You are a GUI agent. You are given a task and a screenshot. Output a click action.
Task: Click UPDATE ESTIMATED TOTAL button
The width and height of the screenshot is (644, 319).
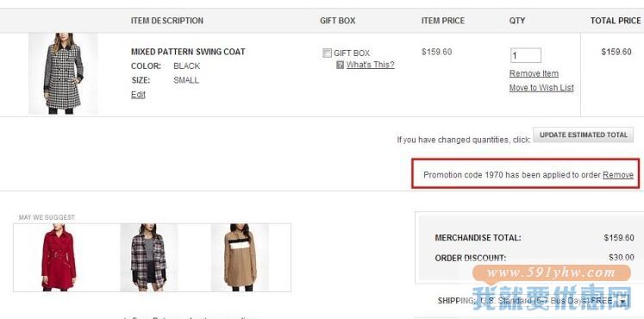click(583, 134)
